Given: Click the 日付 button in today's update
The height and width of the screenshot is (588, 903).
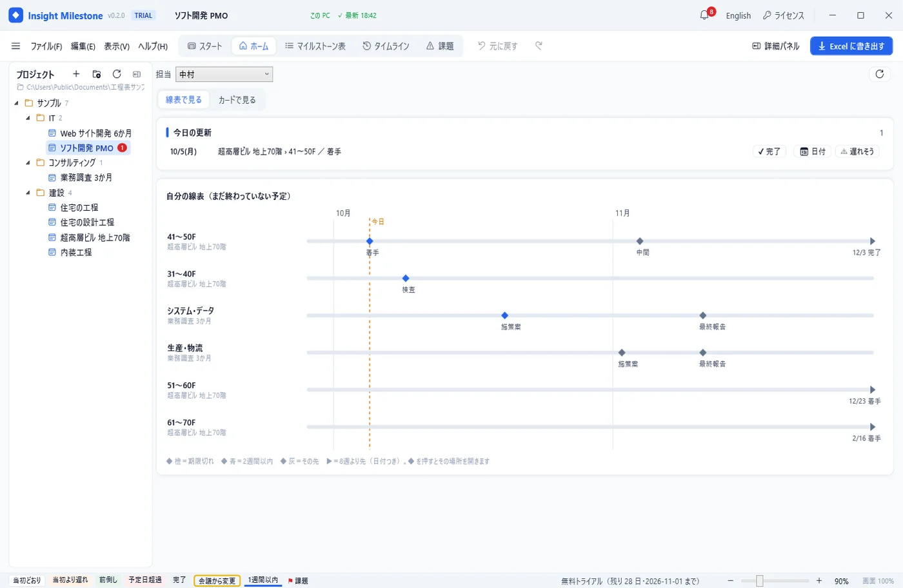Looking at the screenshot, I should click(x=813, y=152).
